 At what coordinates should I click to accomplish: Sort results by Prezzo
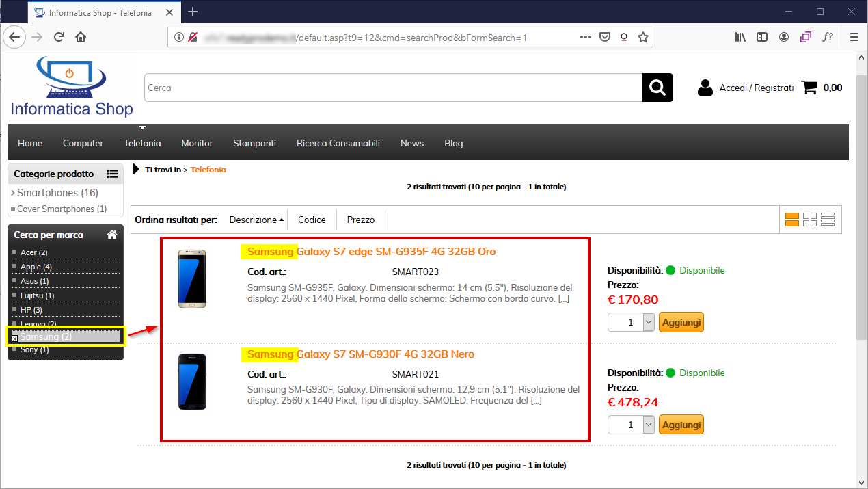click(x=361, y=220)
